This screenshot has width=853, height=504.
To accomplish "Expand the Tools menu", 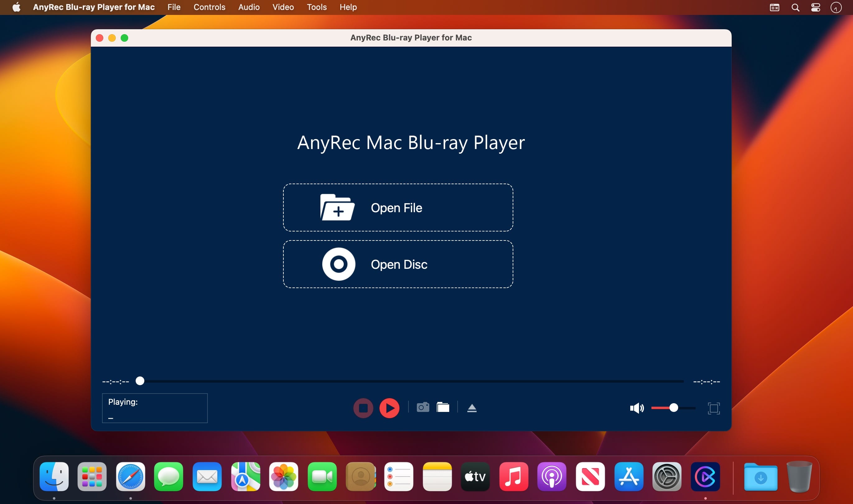I will coord(316,7).
